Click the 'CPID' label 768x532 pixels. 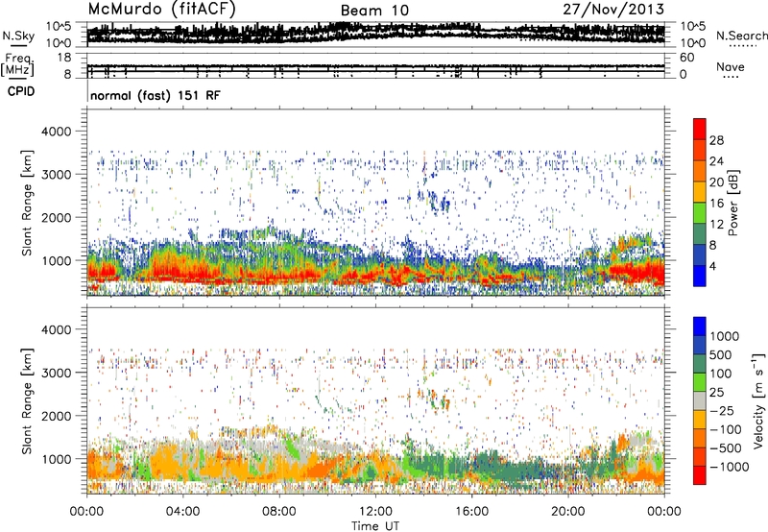tap(21, 91)
